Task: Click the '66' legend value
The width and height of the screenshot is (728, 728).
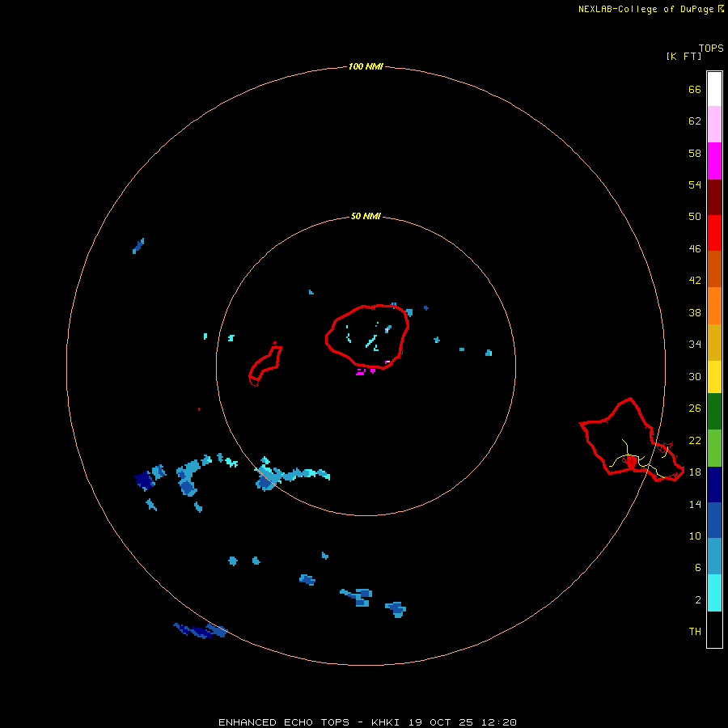Action: point(695,89)
